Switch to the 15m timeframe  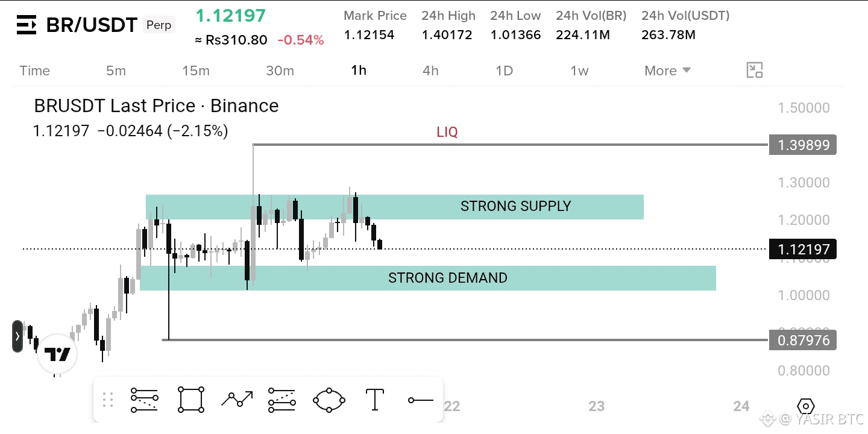(196, 71)
